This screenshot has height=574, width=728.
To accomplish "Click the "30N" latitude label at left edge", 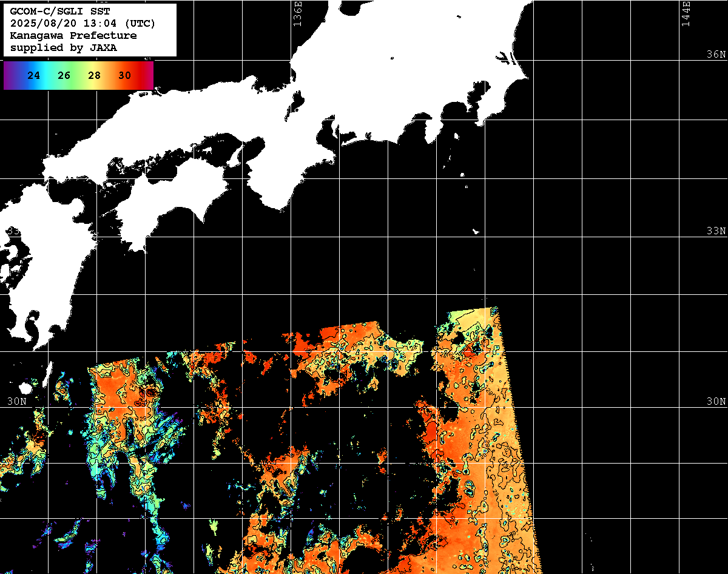I will pyautogui.click(x=17, y=402).
